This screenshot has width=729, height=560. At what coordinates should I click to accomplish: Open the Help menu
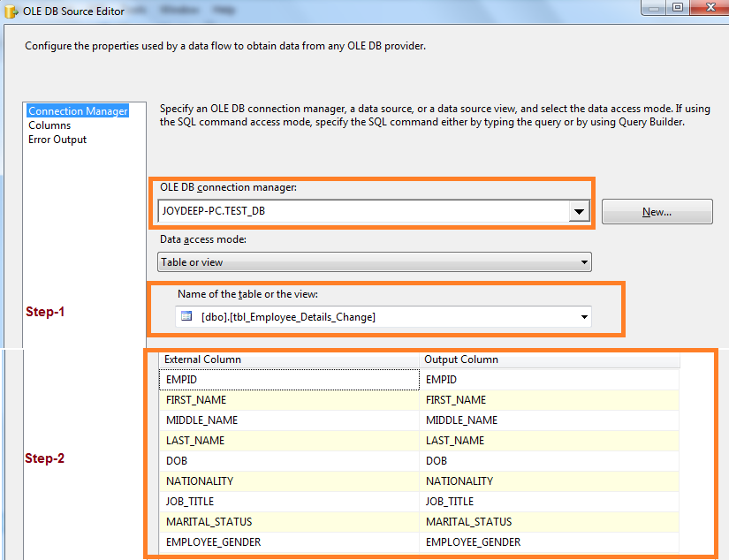[x=224, y=10]
